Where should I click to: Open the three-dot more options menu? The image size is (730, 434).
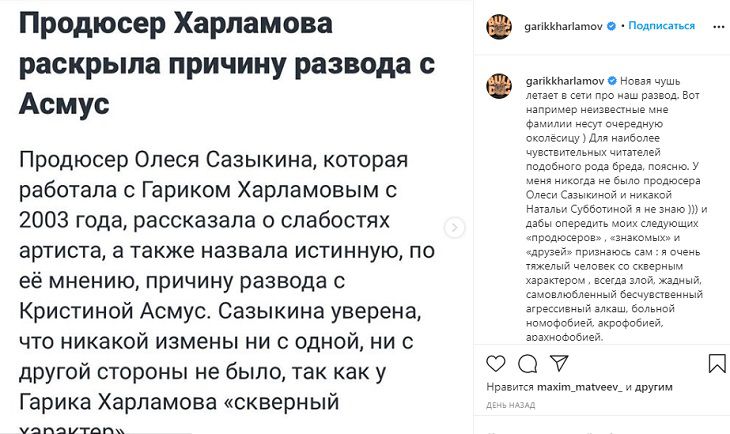tap(714, 27)
